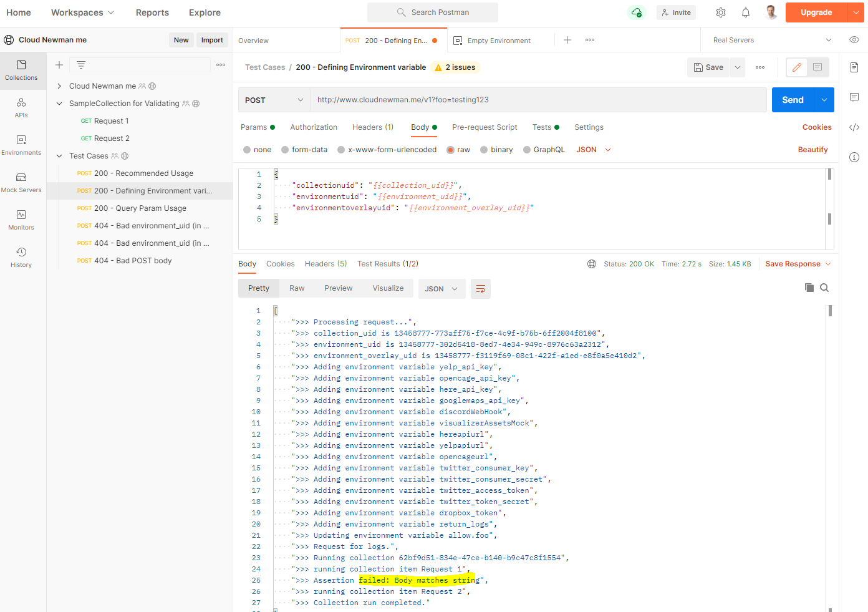
Task: Open the raw JSON format dropdown
Action: 594,150
